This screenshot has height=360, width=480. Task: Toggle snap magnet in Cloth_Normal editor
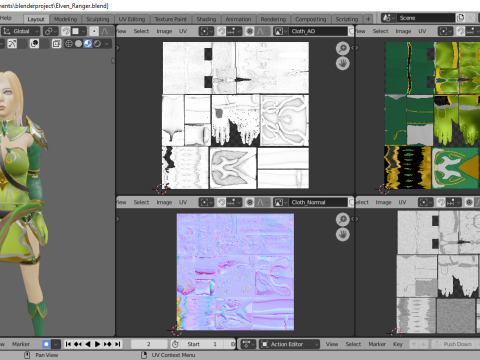pyautogui.click(x=221, y=202)
